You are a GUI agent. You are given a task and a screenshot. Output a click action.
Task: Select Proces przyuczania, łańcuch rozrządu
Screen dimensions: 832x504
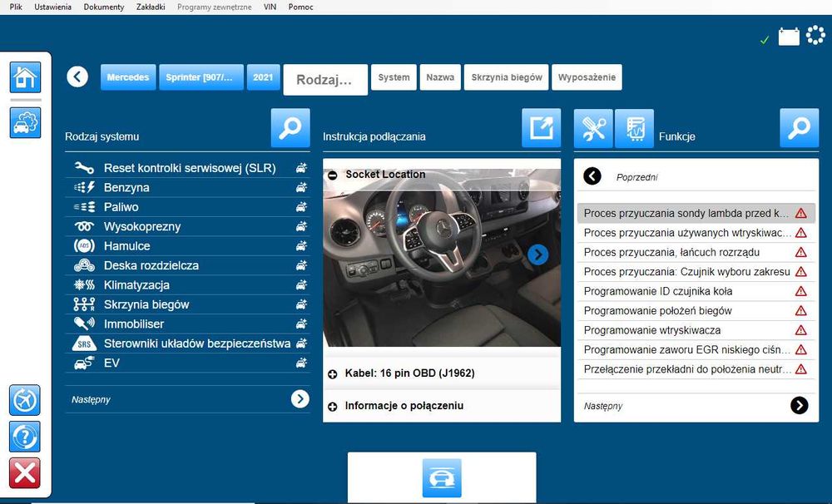(x=696, y=252)
